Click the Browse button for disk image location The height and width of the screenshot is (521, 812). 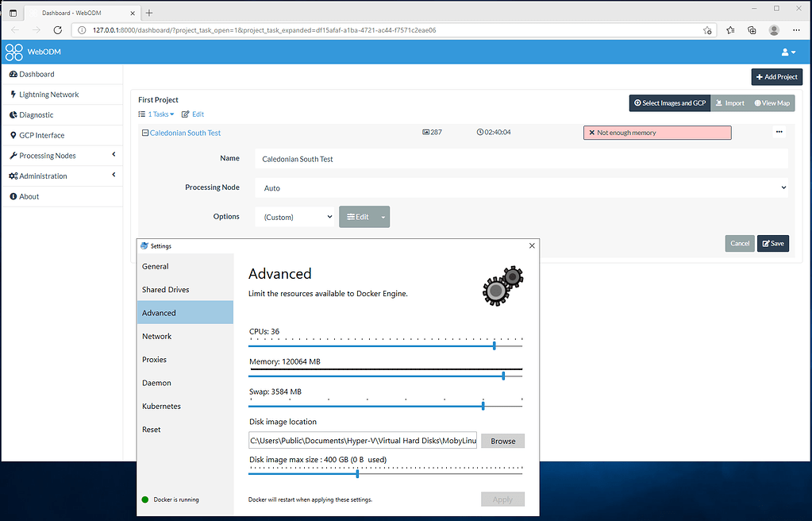[x=502, y=441]
